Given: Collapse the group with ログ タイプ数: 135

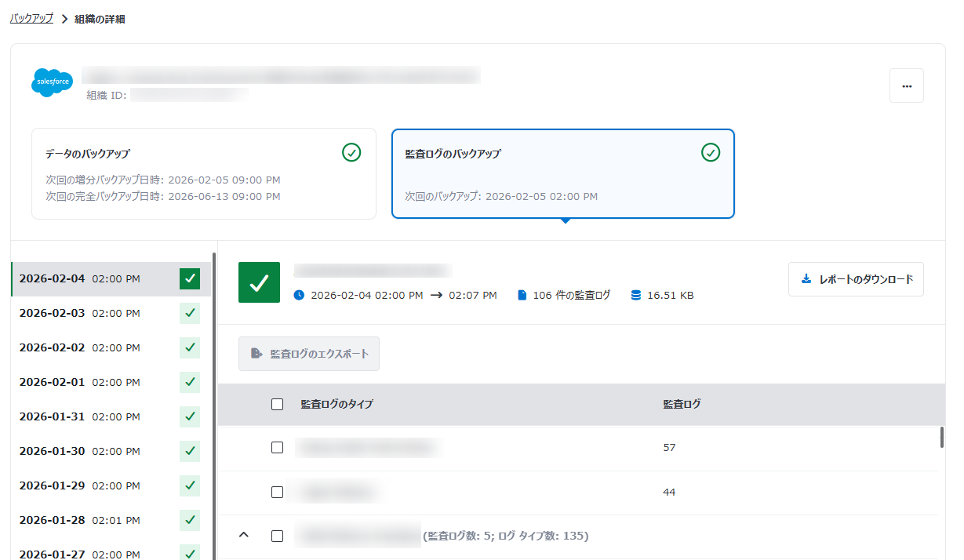Looking at the screenshot, I should tap(243, 536).
